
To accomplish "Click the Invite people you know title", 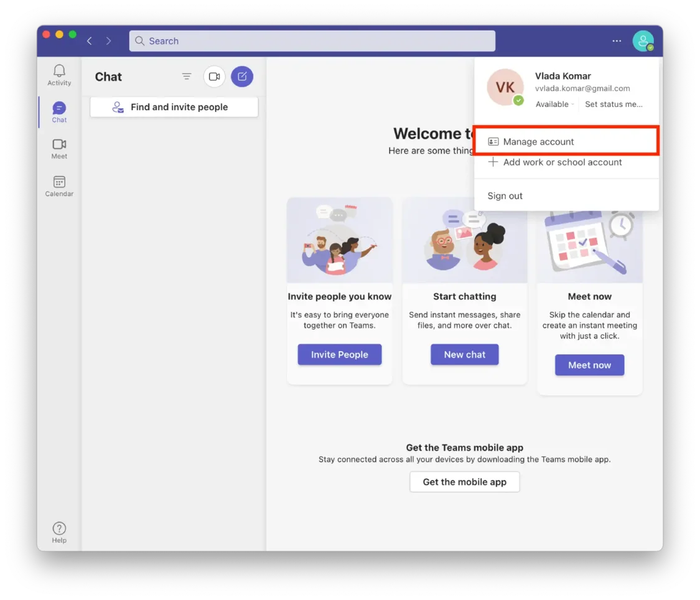I will (339, 296).
